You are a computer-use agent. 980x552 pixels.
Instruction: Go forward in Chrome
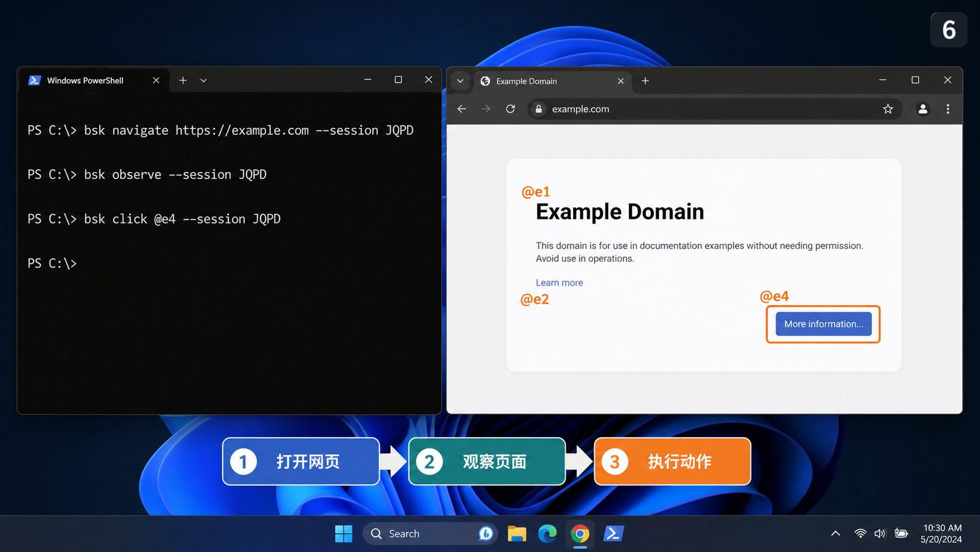pyautogui.click(x=486, y=109)
